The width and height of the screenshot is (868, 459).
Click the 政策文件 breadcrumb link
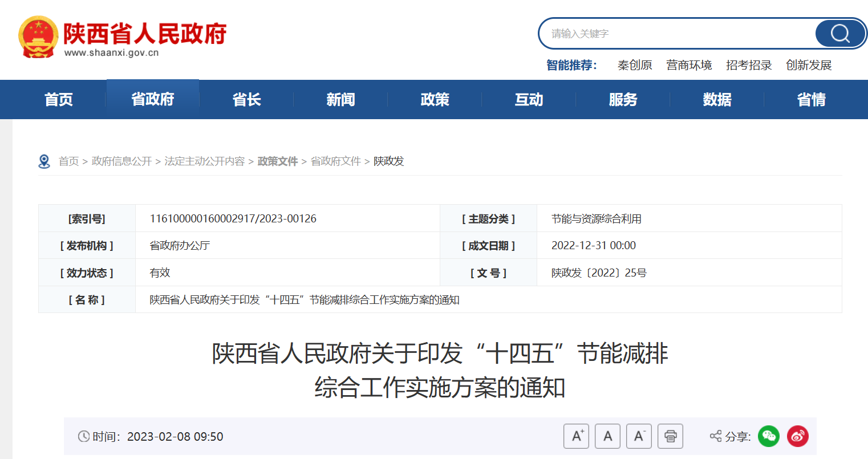(278, 161)
